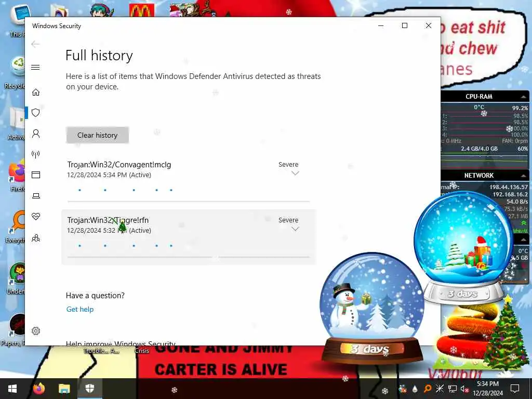
Task: Select the Trojan:Win32/Tiggre!rfn threat name
Action: coord(108,220)
